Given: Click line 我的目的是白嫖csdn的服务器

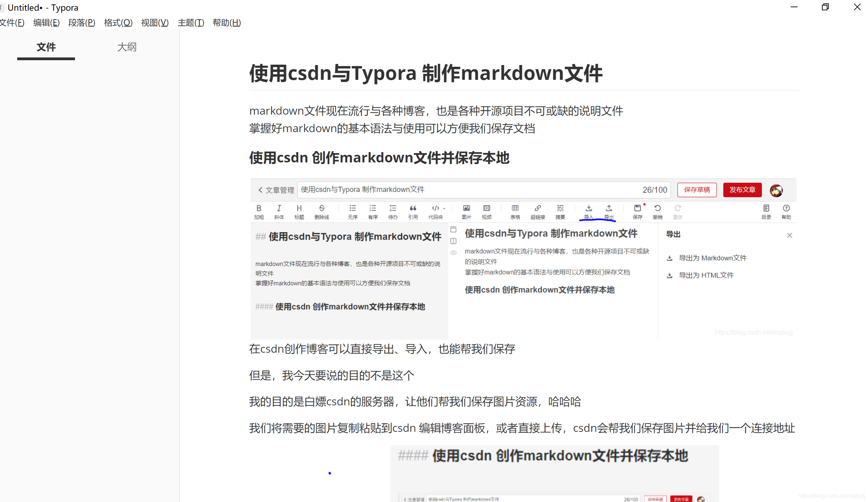Looking at the screenshot, I should [415, 402].
